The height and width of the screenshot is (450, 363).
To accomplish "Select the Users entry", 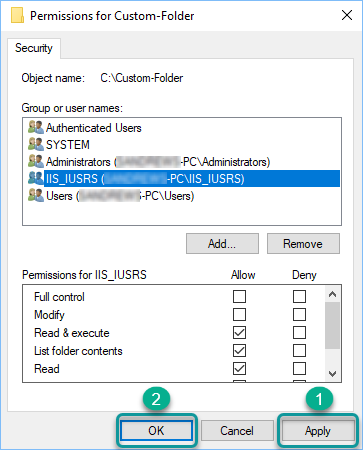I will [120, 196].
